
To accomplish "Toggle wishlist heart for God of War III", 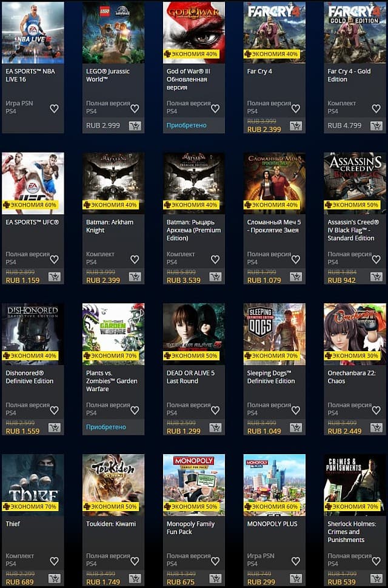I will pos(215,109).
